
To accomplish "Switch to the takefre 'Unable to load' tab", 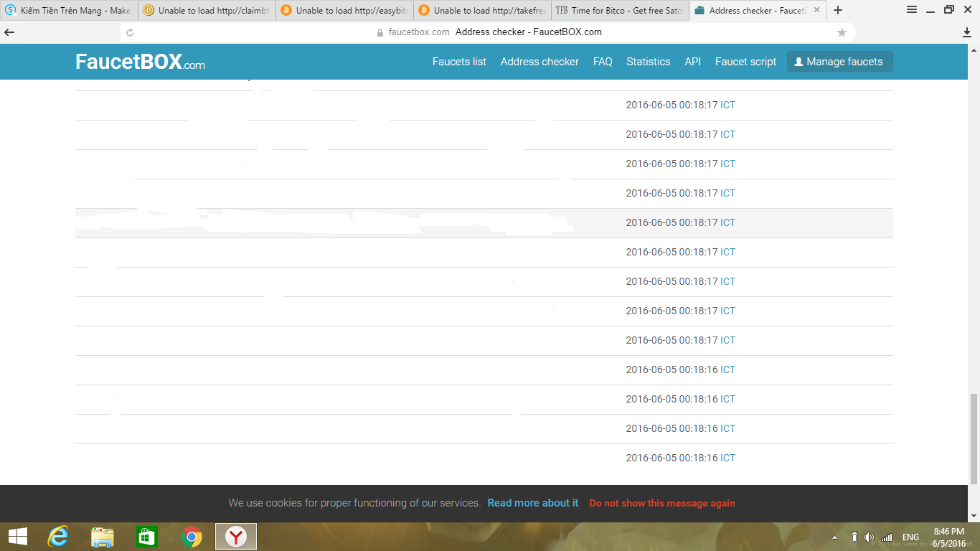I will [482, 10].
